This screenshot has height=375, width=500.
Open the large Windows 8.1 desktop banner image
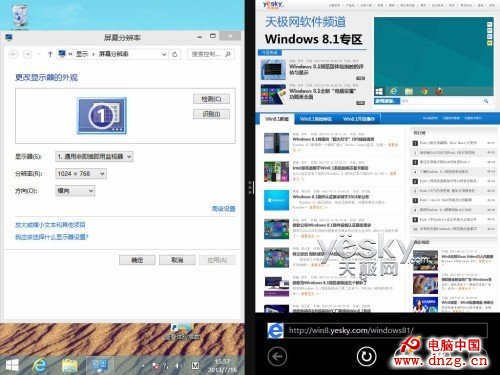click(433, 57)
